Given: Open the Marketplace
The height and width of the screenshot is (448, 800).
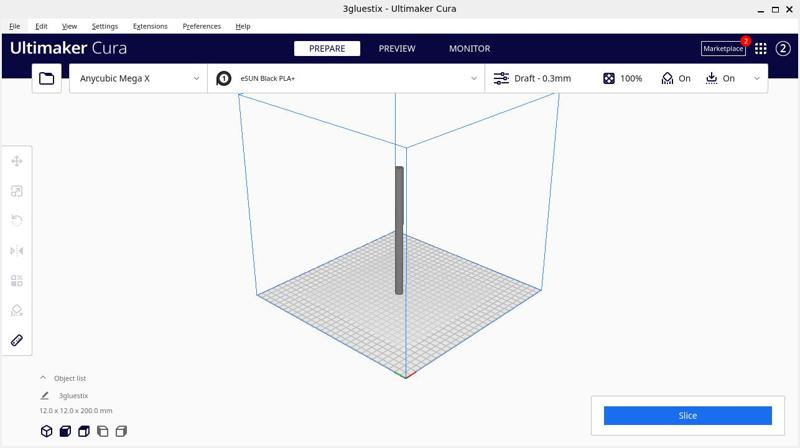Looking at the screenshot, I should (x=723, y=48).
